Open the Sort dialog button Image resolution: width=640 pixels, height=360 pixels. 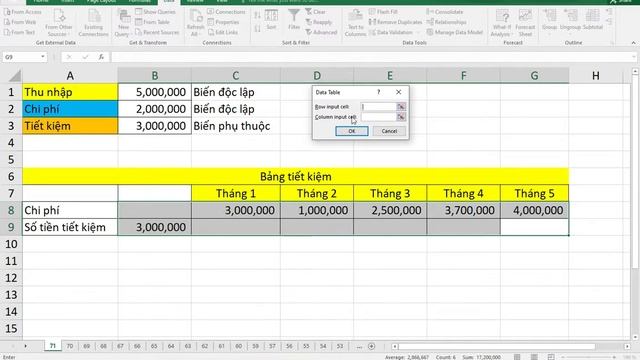coord(271,20)
